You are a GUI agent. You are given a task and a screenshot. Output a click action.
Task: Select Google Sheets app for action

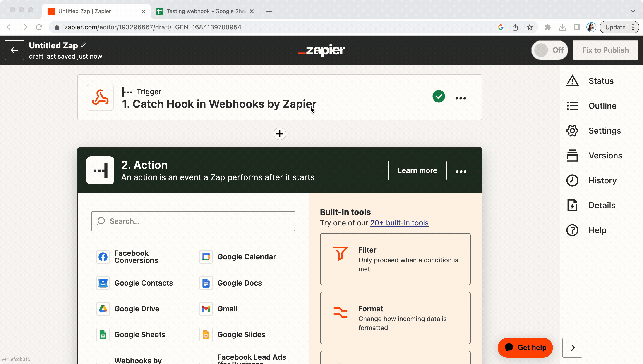point(139,335)
